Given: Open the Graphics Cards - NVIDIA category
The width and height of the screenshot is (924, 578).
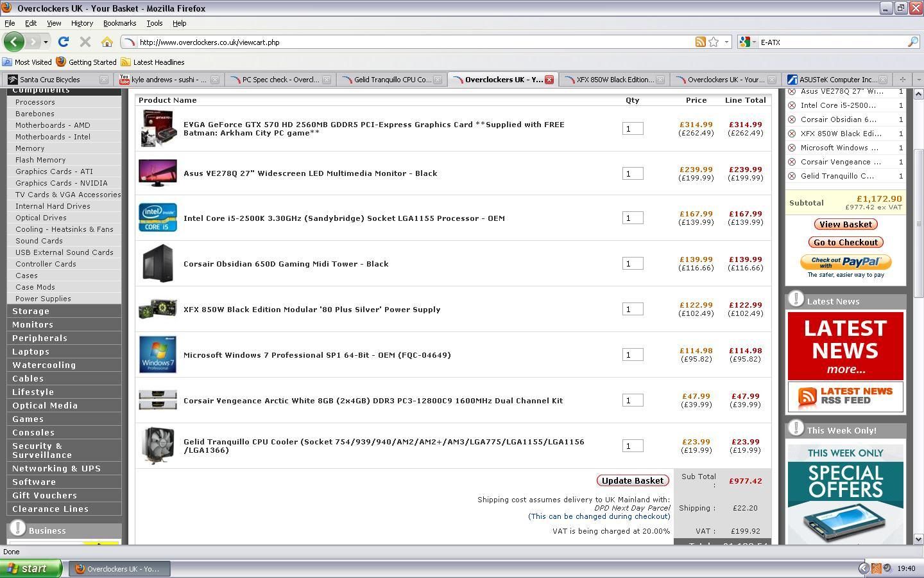Looking at the screenshot, I should point(62,183).
